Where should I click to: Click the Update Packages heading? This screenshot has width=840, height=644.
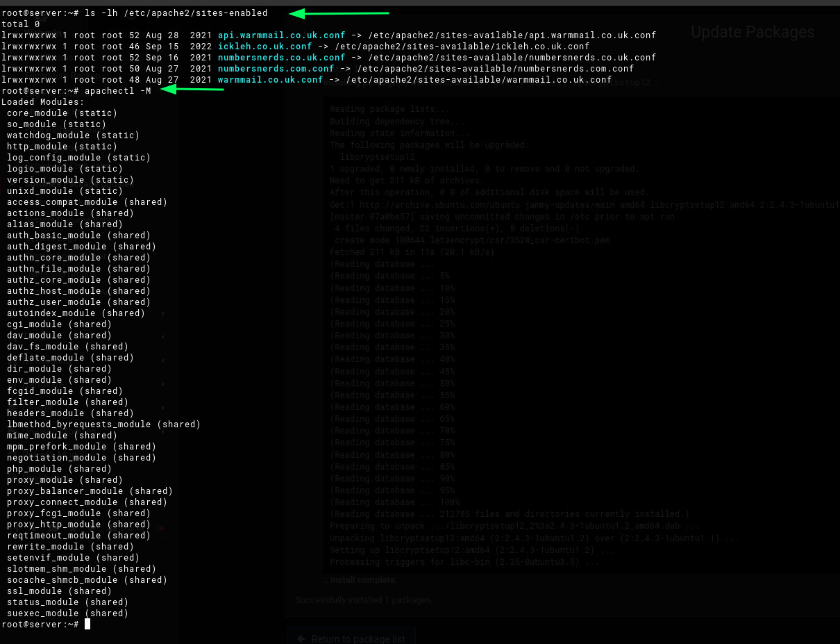(x=753, y=32)
